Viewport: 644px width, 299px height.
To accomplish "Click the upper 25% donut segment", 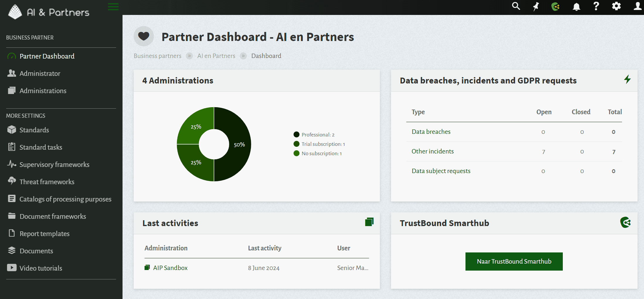I will [196, 127].
